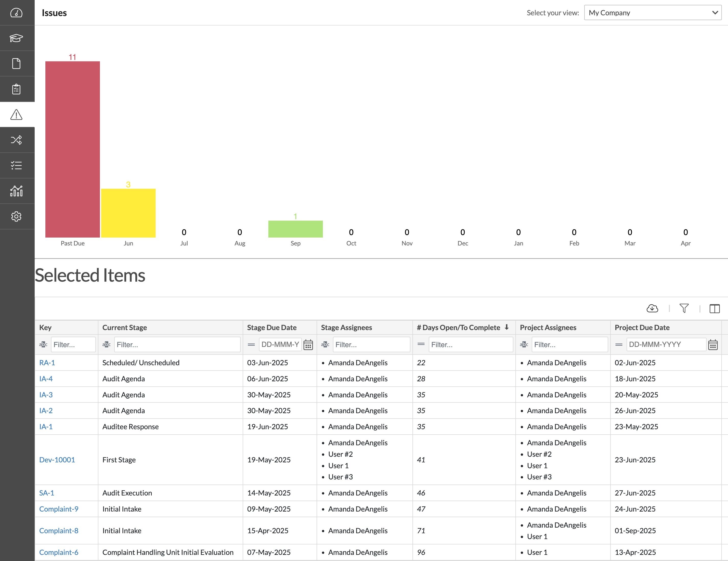Export the table using the cloud-download icon
Image resolution: width=728 pixels, height=561 pixels.
pos(652,308)
